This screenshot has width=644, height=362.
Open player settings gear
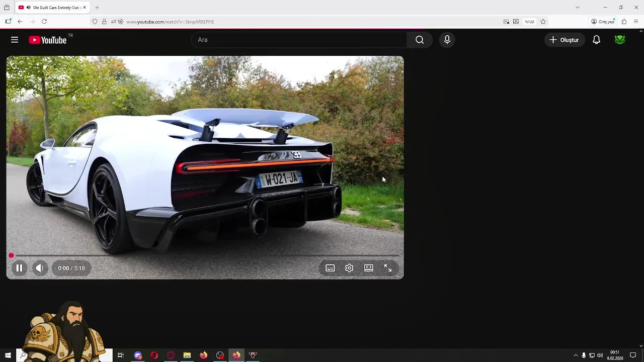coord(349,268)
